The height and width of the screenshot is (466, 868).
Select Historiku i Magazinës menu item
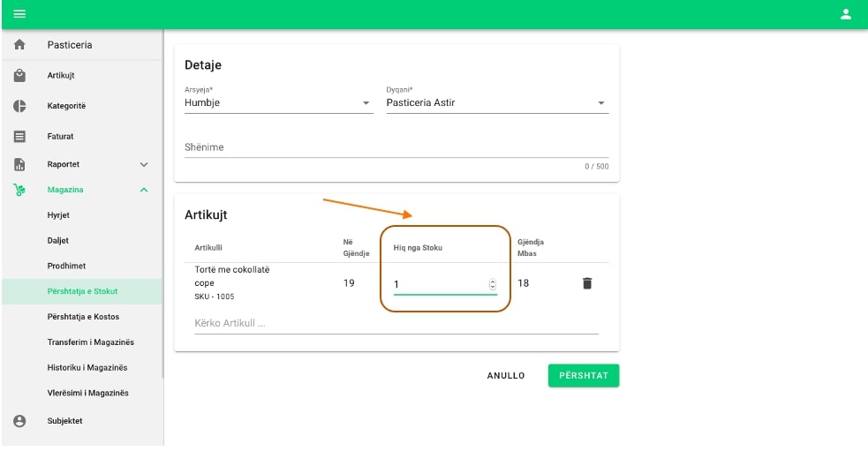87,367
